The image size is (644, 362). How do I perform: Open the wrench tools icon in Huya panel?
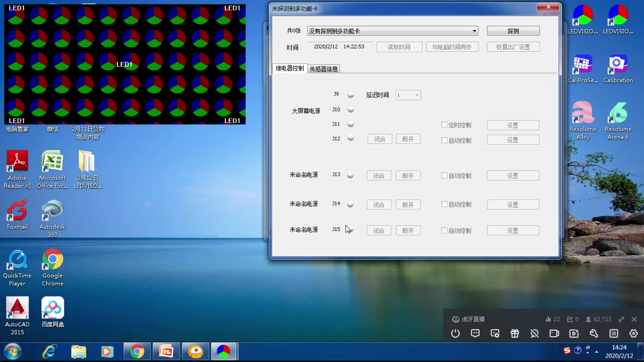pyautogui.click(x=594, y=334)
